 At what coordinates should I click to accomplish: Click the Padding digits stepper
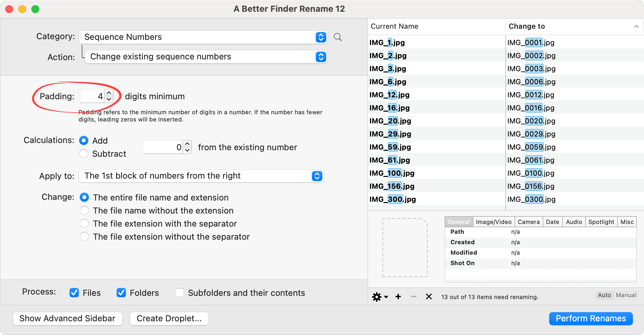pos(109,96)
